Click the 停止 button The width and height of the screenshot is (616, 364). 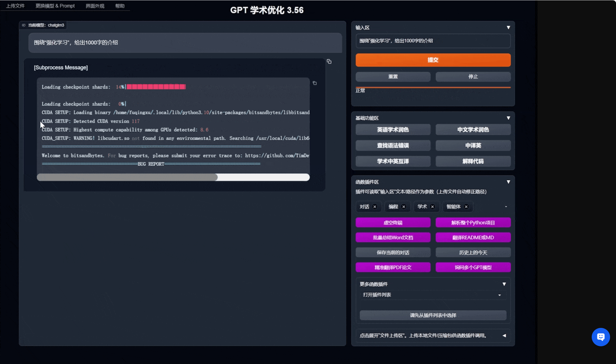click(473, 77)
